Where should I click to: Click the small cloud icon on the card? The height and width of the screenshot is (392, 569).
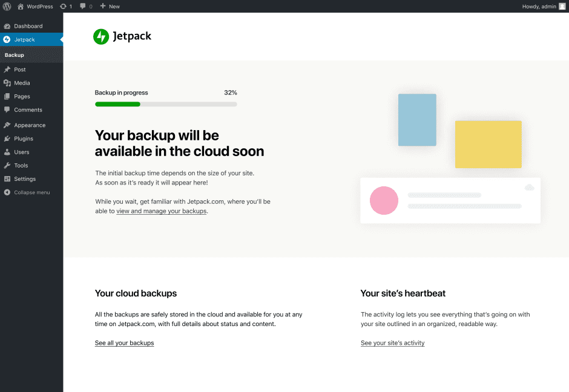[x=530, y=187]
